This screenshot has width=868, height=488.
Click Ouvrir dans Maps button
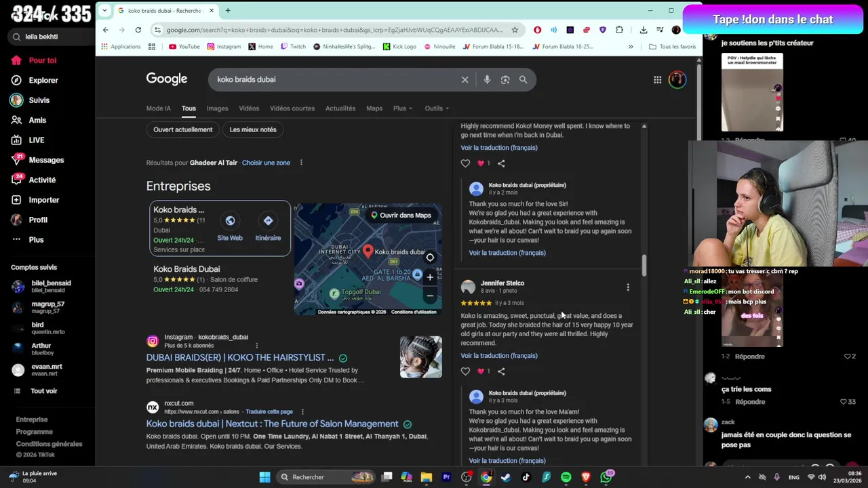click(x=400, y=216)
